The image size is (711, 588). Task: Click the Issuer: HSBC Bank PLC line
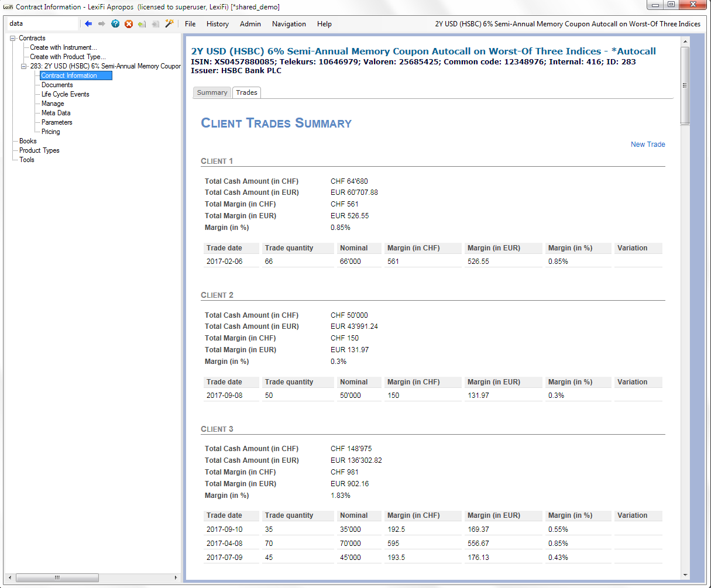(x=236, y=71)
